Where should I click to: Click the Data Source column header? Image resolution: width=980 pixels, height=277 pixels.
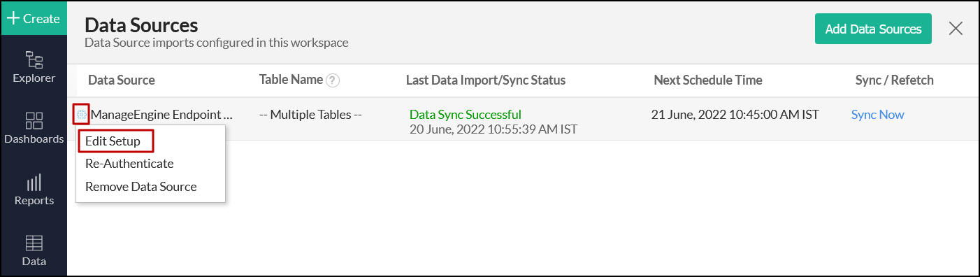(122, 80)
